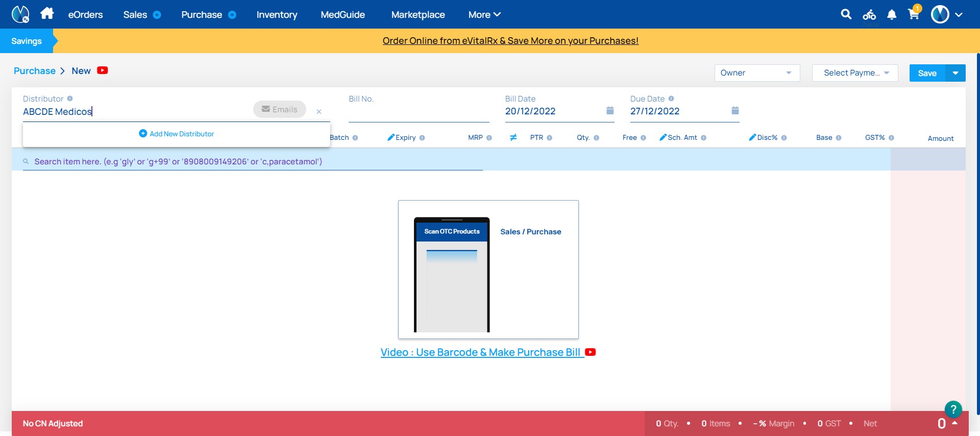Open the notifications bell
Screen dimensions: 980x436
(892, 14)
